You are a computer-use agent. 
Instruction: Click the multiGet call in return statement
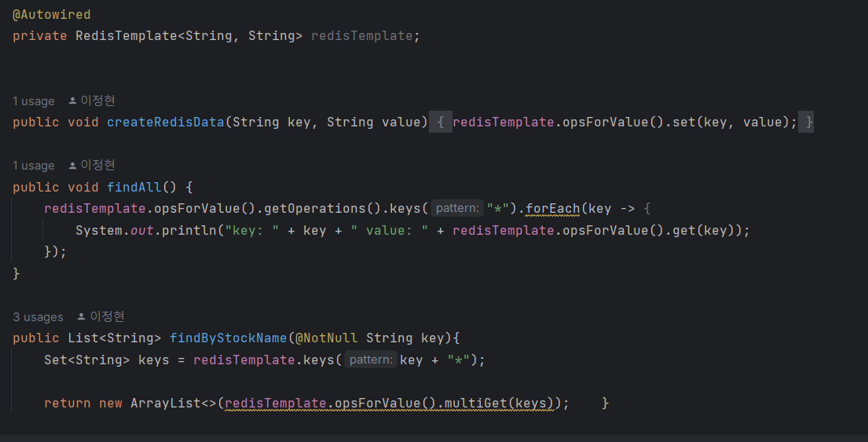(500, 404)
